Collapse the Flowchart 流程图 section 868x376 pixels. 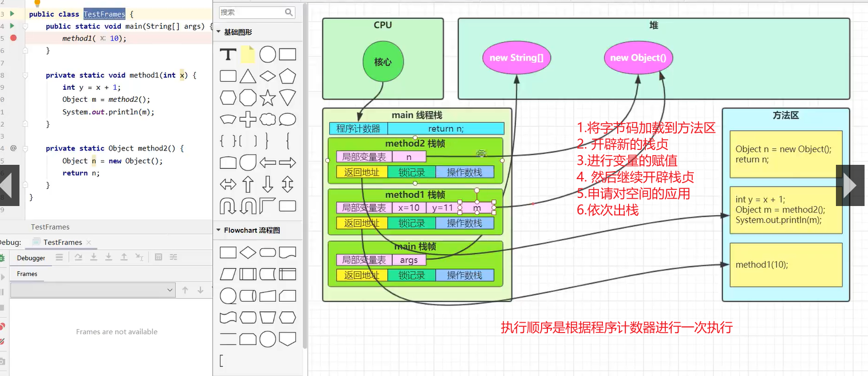(x=219, y=230)
